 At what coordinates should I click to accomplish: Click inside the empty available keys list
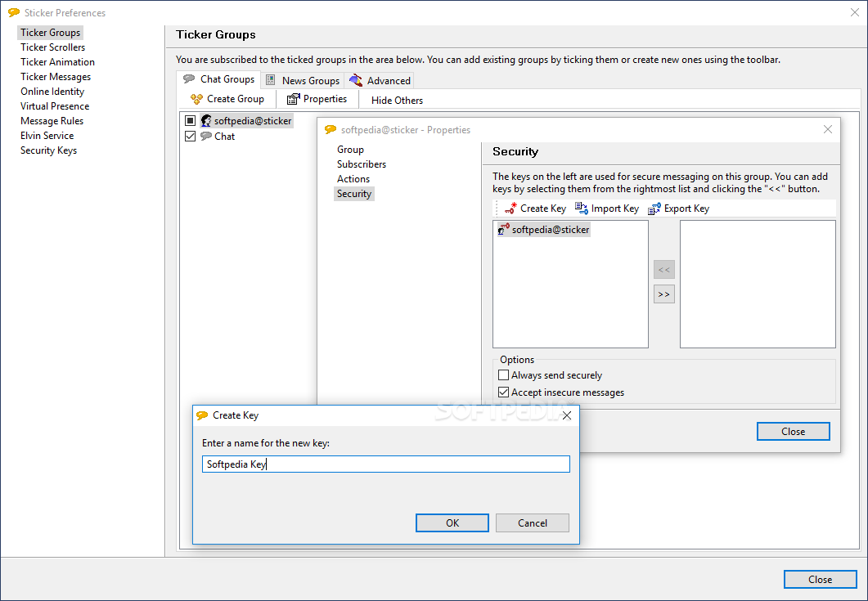[x=758, y=285]
